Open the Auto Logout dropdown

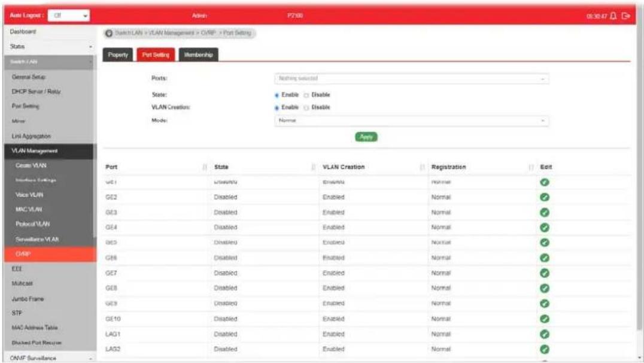pos(69,16)
